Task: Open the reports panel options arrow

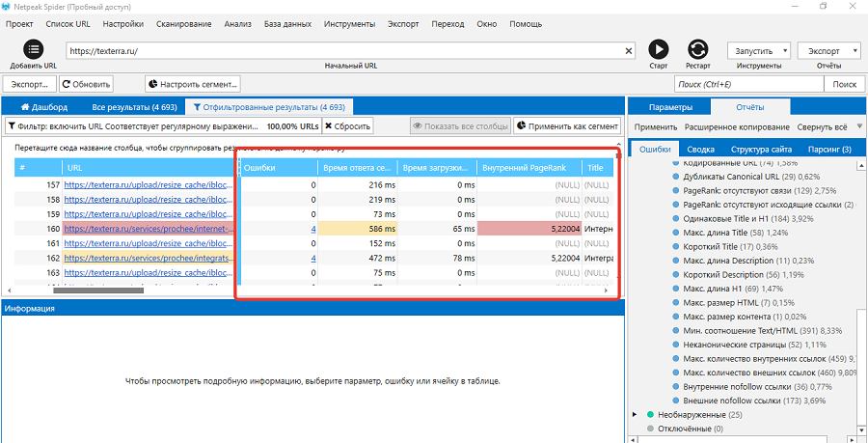Action: coord(859,126)
